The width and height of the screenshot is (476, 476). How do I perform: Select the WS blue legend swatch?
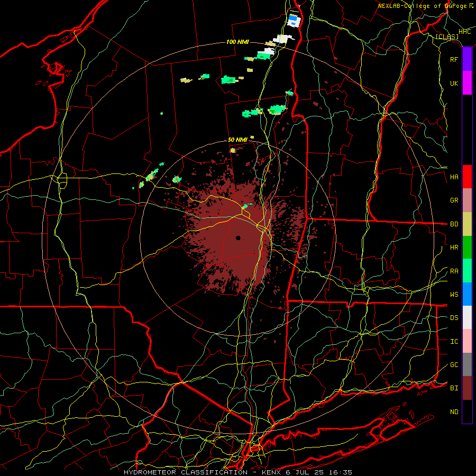click(x=467, y=294)
